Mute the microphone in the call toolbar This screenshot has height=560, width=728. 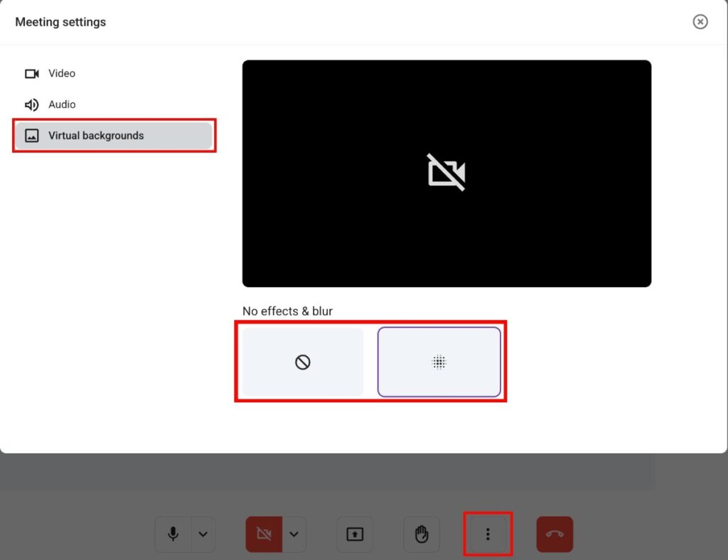pos(173,534)
